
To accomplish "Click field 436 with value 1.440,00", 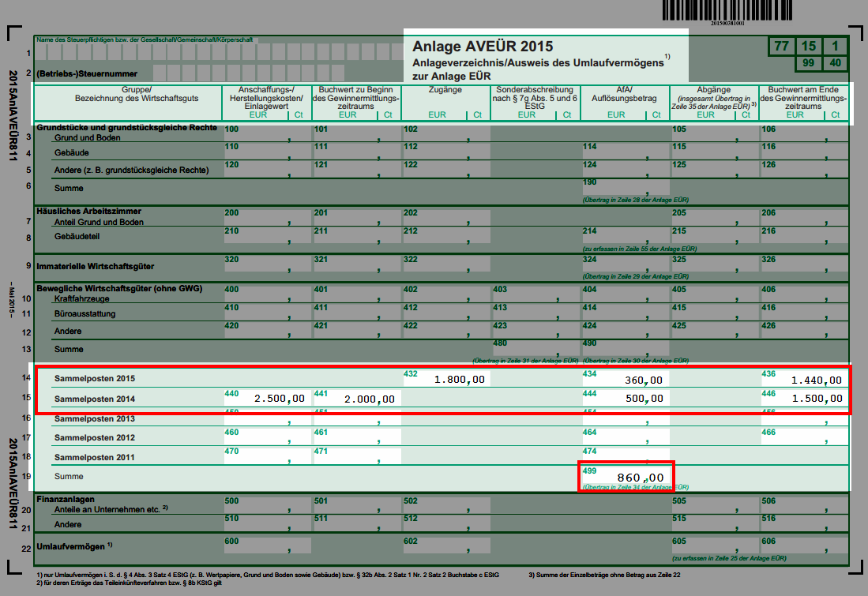I will pos(803,379).
